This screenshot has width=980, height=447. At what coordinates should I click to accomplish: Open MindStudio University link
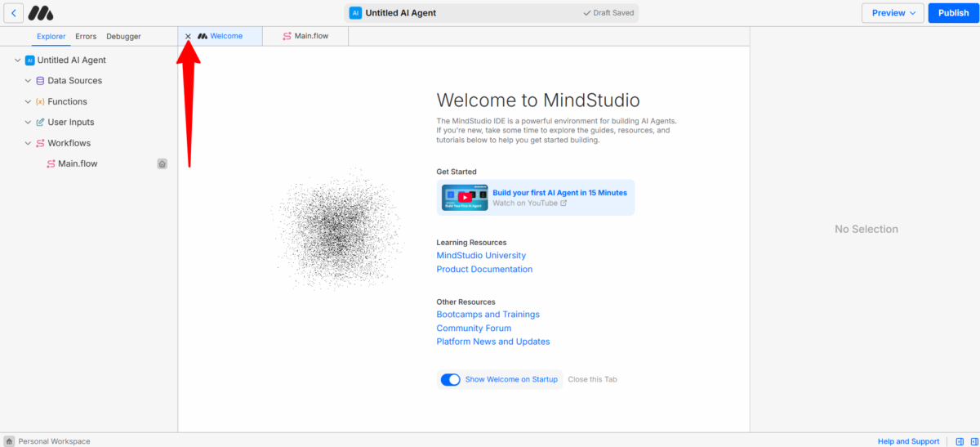pyautogui.click(x=481, y=256)
